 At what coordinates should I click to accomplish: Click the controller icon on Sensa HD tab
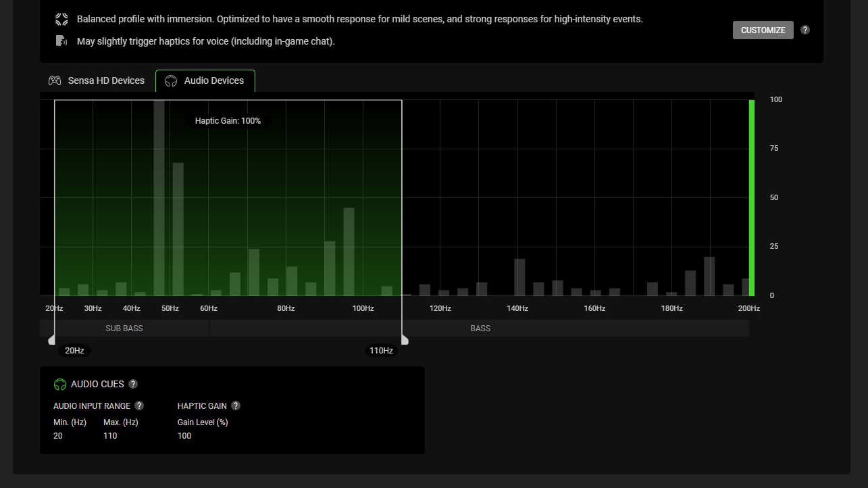[55, 80]
